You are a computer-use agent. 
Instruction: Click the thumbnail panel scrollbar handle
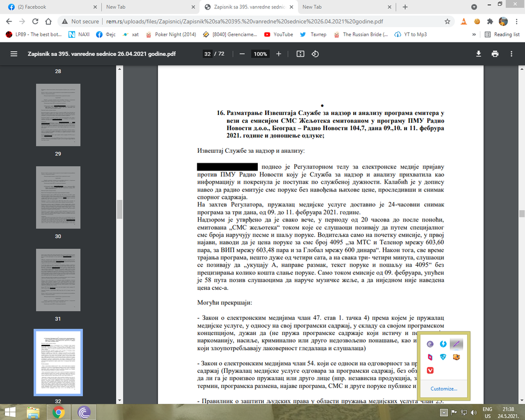click(120, 209)
